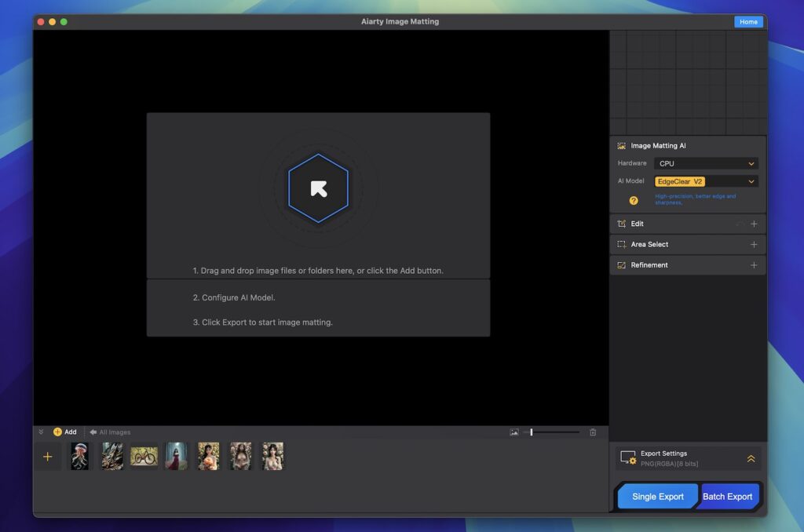The image size is (804, 532).
Task: Expand the Area Select section plus
Action: (753, 245)
